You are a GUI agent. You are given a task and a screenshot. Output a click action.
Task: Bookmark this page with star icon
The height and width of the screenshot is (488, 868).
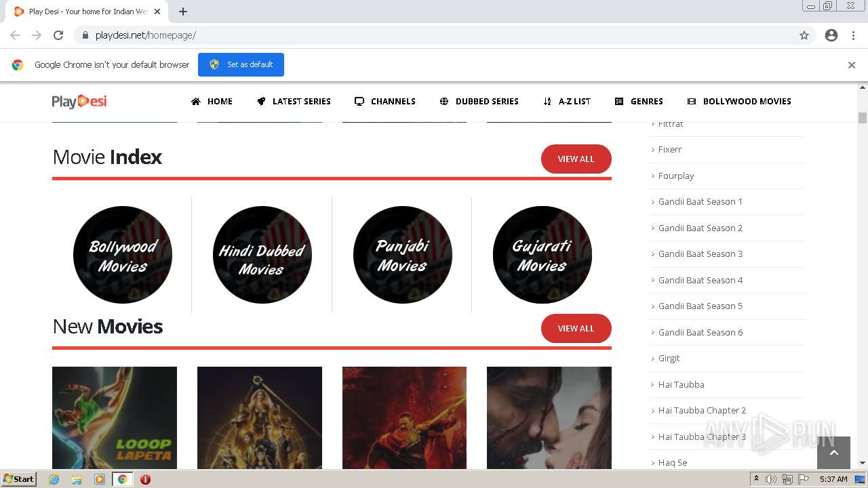[804, 35]
